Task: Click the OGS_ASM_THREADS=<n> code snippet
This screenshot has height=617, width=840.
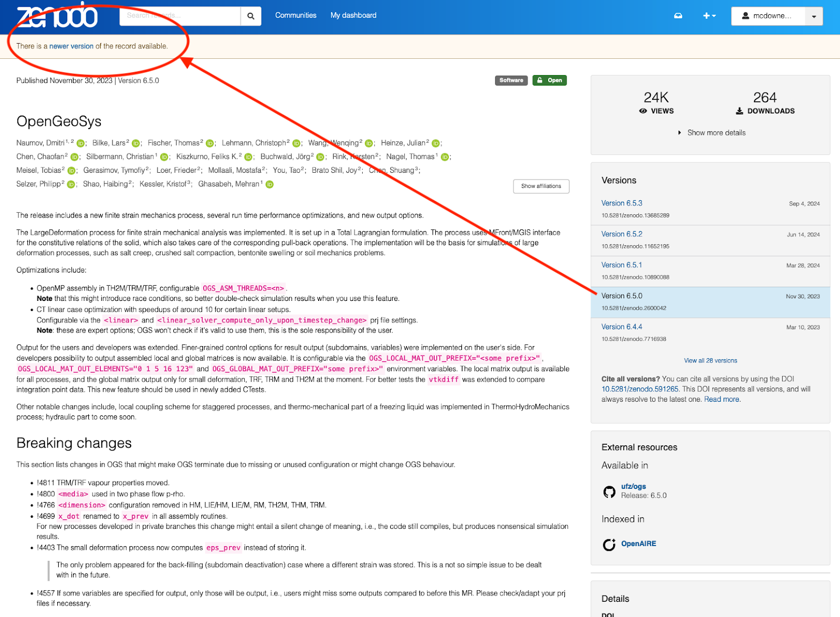Action: (x=244, y=288)
